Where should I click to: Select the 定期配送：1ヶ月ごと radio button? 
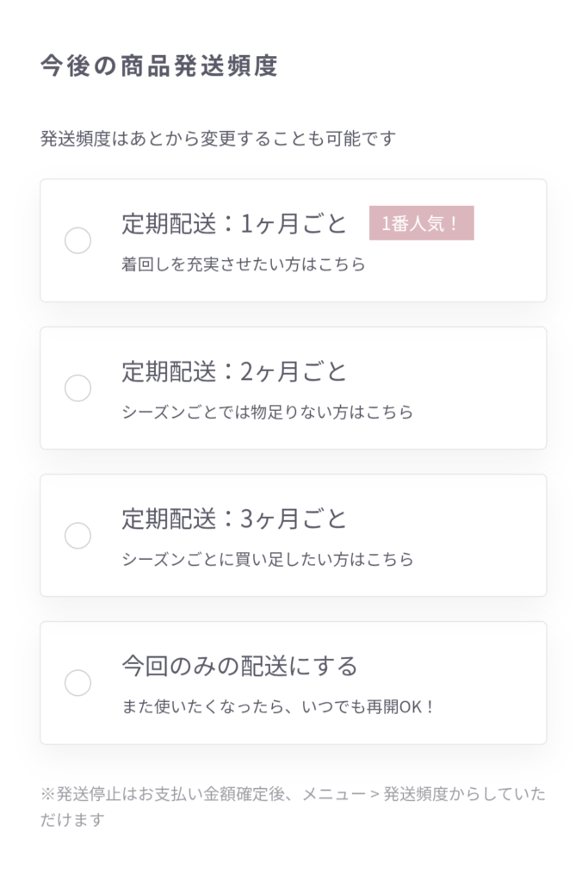point(78,241)
